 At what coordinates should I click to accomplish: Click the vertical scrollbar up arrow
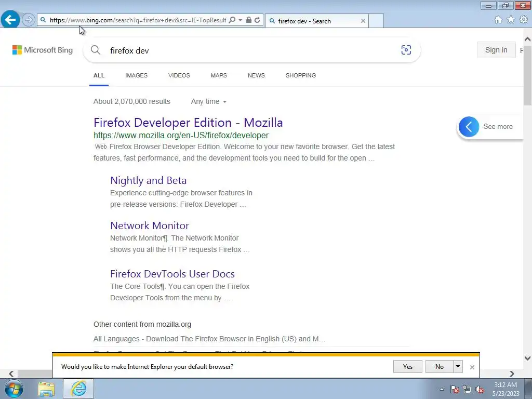coord(527,39)
